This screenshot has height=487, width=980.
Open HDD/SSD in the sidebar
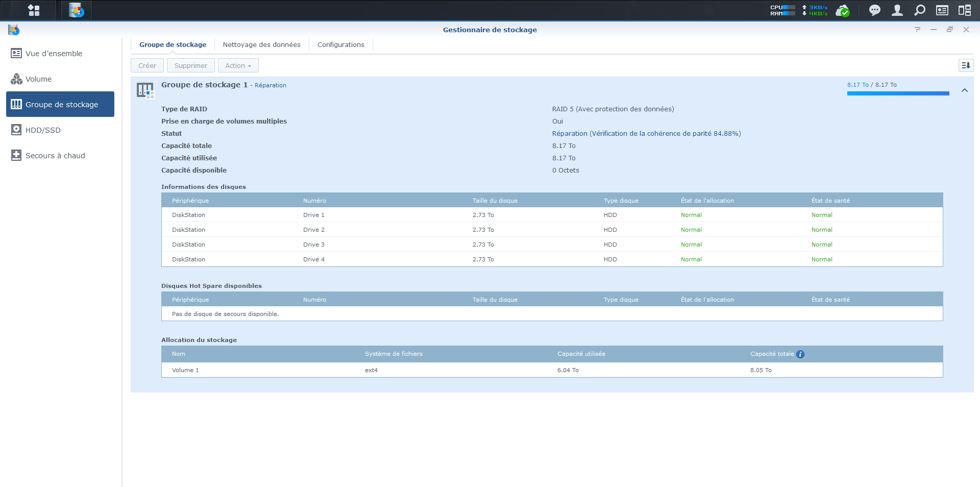coord(43,130)
